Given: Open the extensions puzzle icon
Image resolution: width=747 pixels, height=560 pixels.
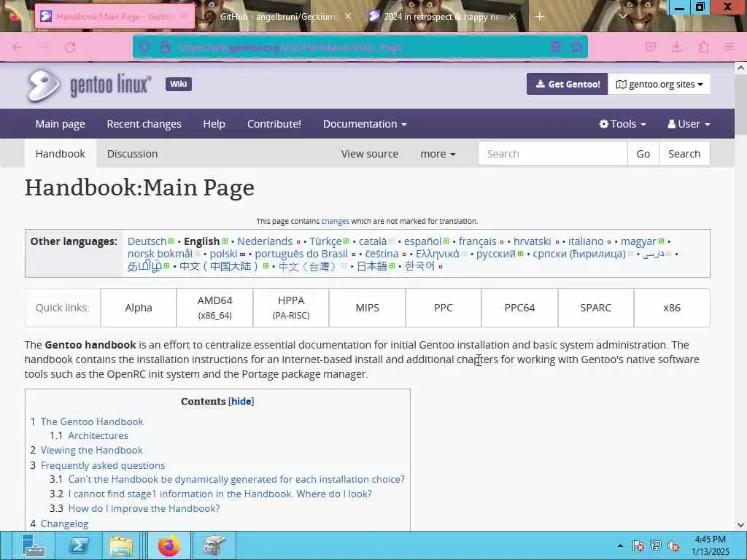Looking at the screenshot, I should coord(703,47).
